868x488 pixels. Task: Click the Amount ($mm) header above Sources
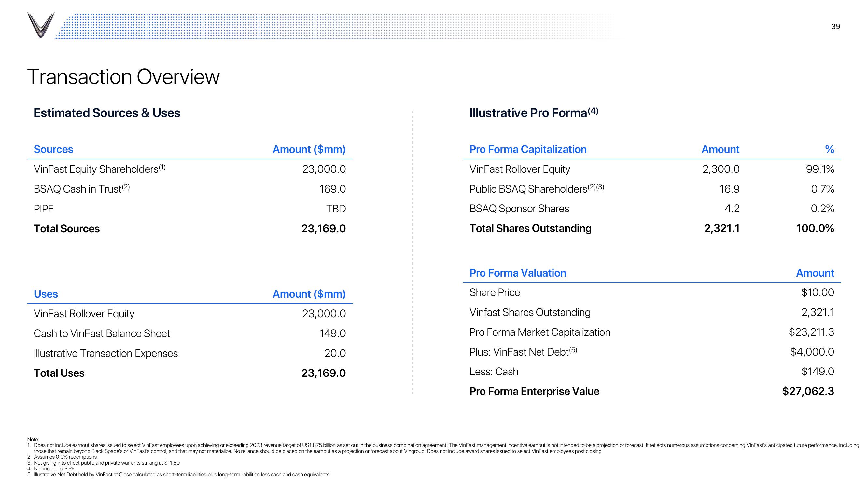tap(309, 149)
